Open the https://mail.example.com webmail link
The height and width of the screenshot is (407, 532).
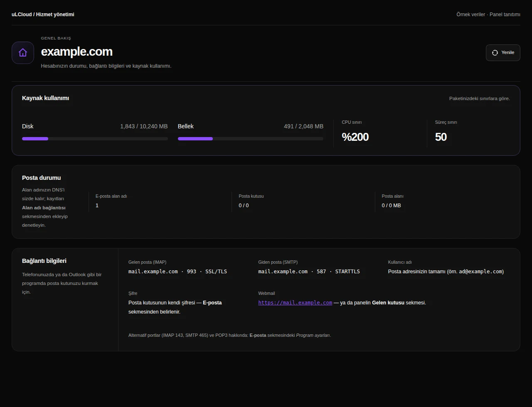295,303
